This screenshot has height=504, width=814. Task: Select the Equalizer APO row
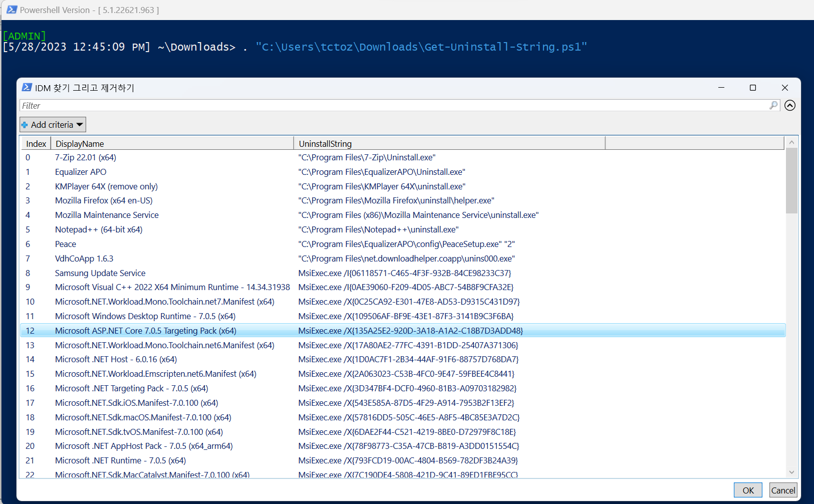pos(403,172)
